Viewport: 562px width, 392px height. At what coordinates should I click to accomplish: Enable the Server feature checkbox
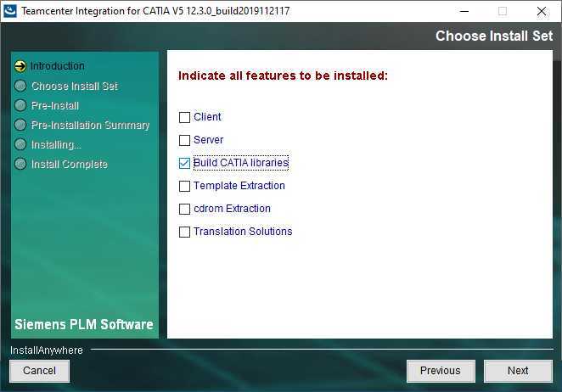pos(184,140)
